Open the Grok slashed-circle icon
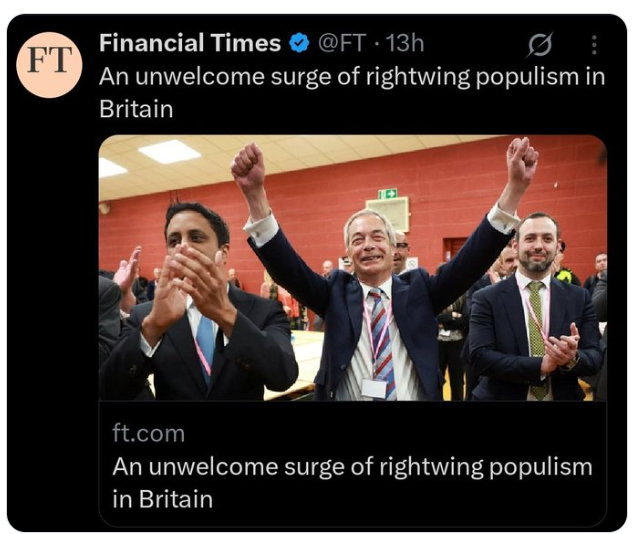Screen dimensions: 633x534 tap(540, 44)
